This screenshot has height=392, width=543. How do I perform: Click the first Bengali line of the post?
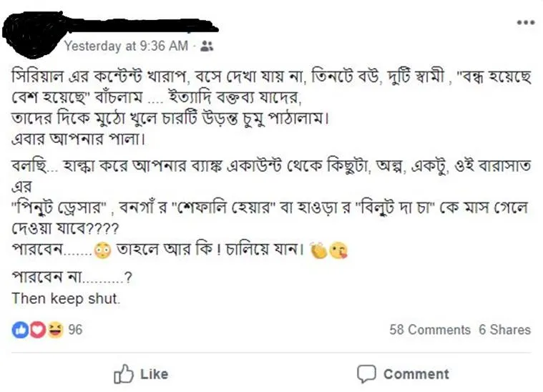click(x=272, y=77)
